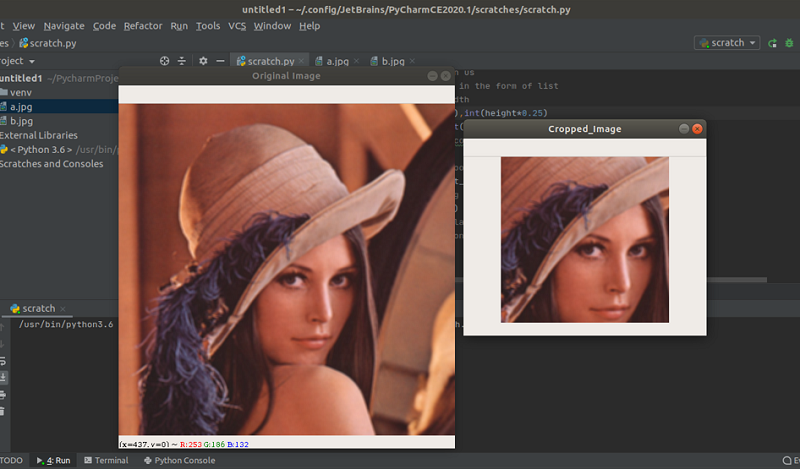This screenshot has width=800, height=469.
Task: Hide the Project panel with minus icon
Action: pyautogui.click(x=220, y=61)
